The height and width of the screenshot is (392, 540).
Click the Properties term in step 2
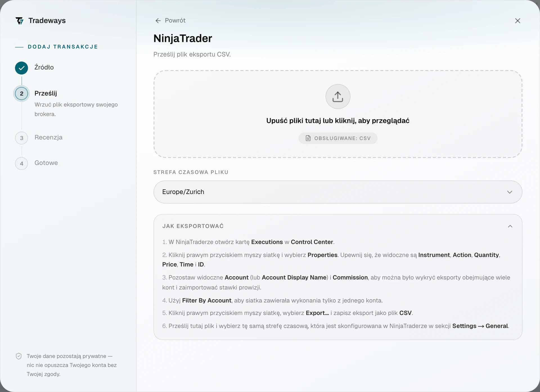click(322, 255)
